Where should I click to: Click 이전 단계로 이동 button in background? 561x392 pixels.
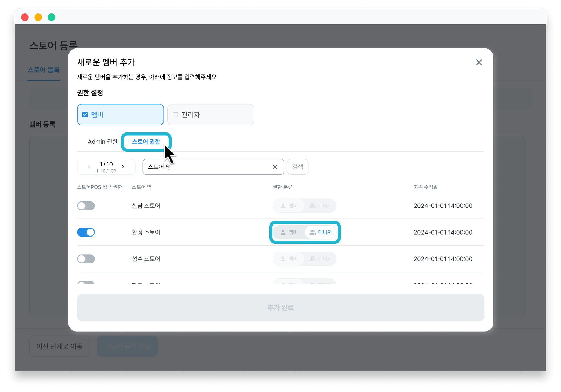coord(59,346)
